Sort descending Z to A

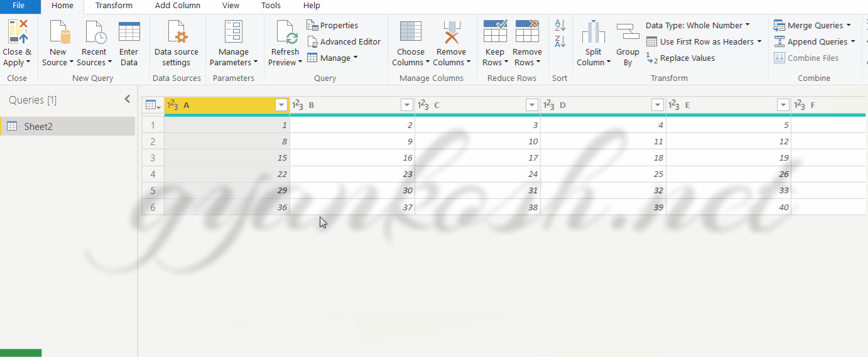[560, 41]
